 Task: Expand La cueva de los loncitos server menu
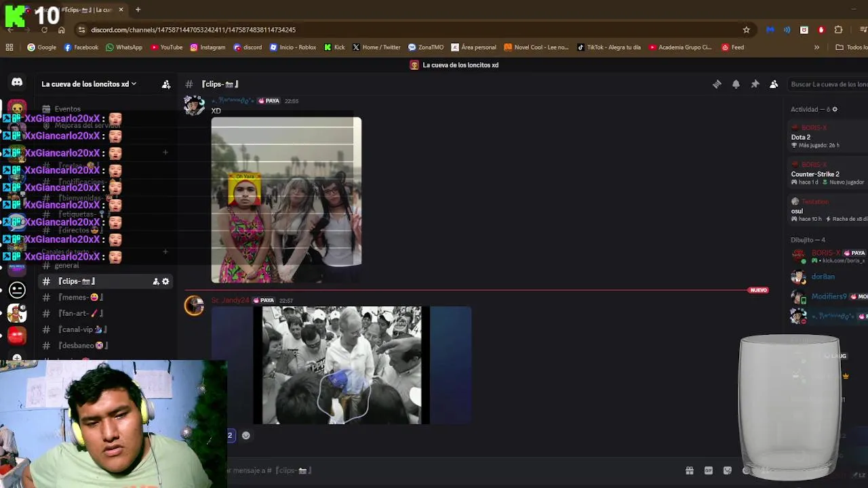pos(89,84)
